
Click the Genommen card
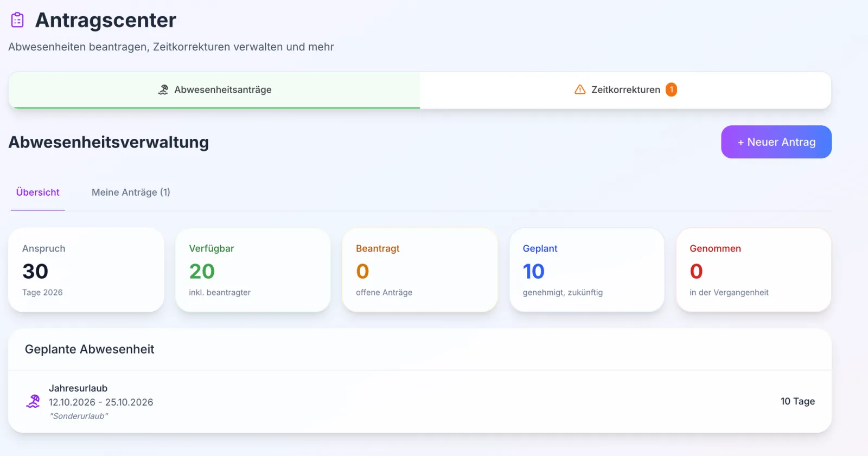pos(754,270)
